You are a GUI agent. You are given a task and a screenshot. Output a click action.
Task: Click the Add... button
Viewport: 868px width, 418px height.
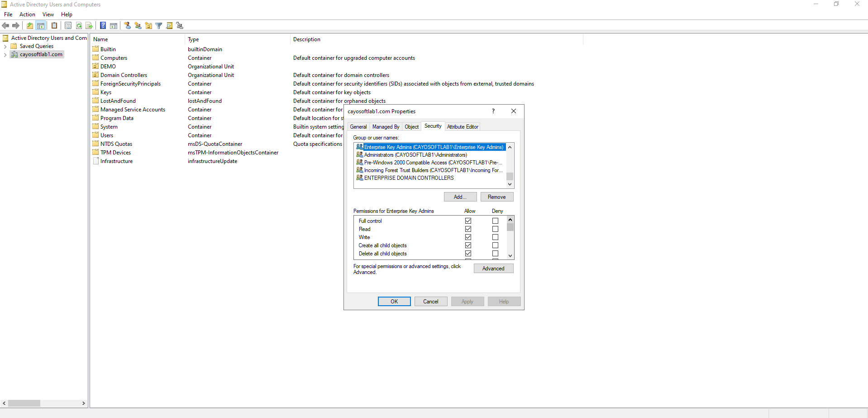(460, 197)
